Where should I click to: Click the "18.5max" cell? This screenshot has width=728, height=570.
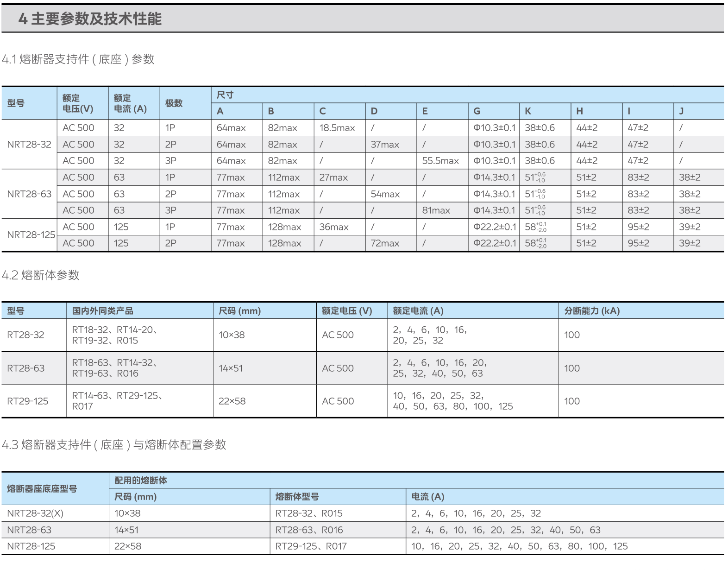click(337, 128)
